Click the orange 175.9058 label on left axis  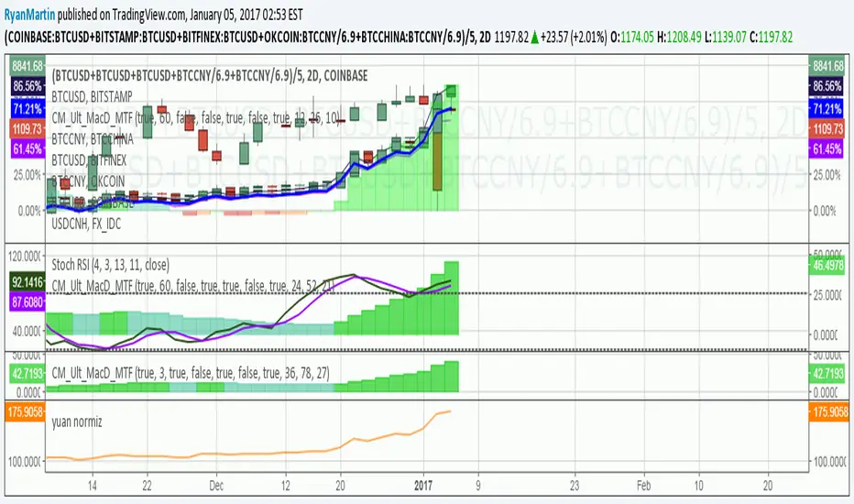tap(25, 412)
